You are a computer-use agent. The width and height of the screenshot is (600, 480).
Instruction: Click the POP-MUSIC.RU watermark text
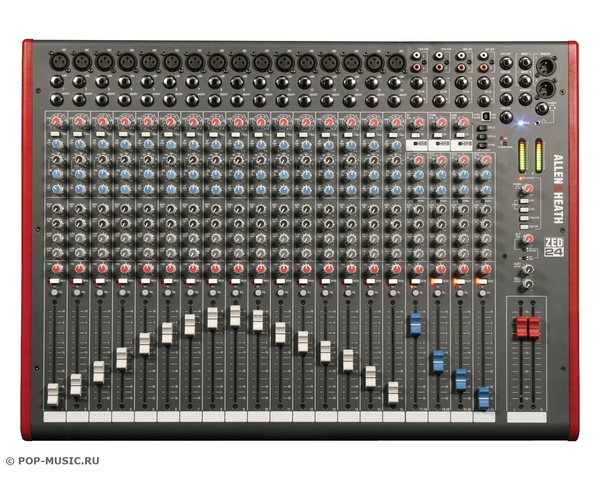[x=53, y=461]
